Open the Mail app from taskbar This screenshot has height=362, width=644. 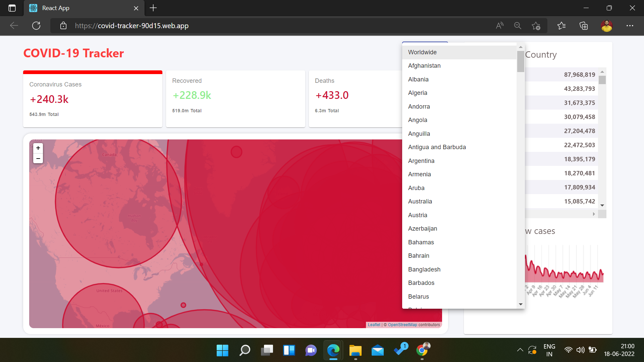pos(378,351)
